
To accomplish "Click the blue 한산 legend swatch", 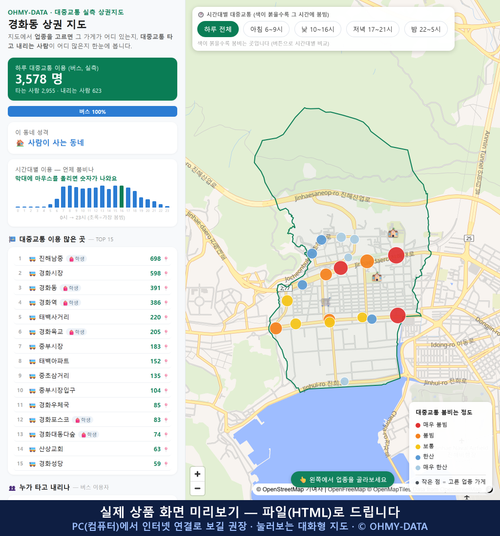I will point(418,457).
